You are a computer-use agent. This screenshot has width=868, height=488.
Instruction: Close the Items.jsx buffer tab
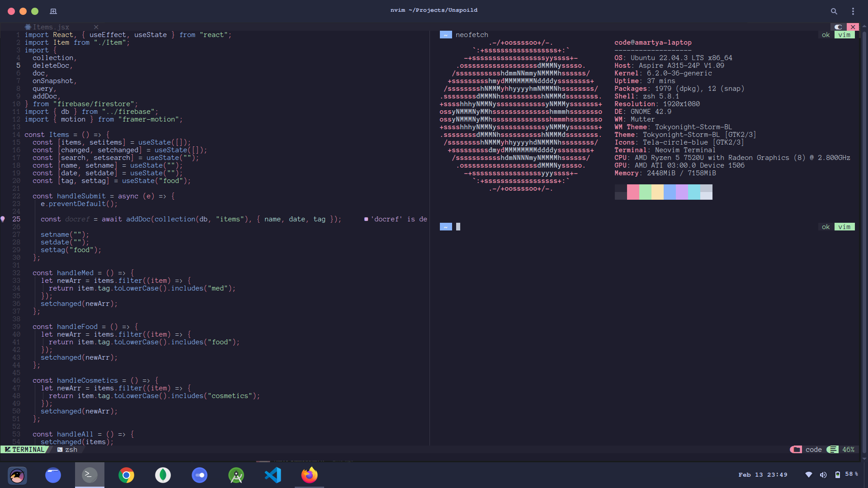click(96, 27)
